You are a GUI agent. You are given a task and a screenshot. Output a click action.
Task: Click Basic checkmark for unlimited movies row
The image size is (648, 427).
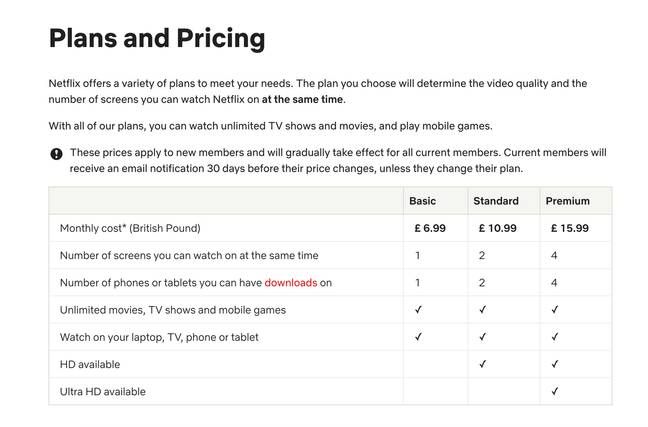click(418, 310)
